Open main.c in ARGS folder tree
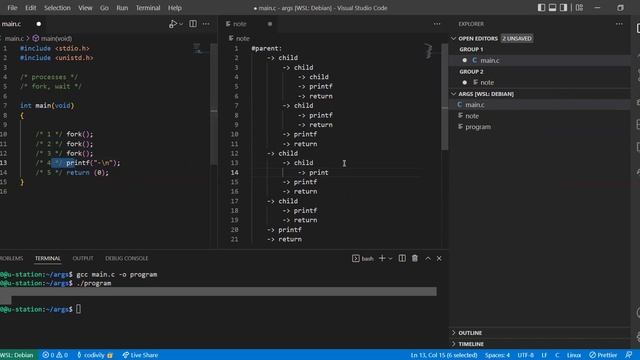Viewport: 640px width, 360px height. coord(475,105)
